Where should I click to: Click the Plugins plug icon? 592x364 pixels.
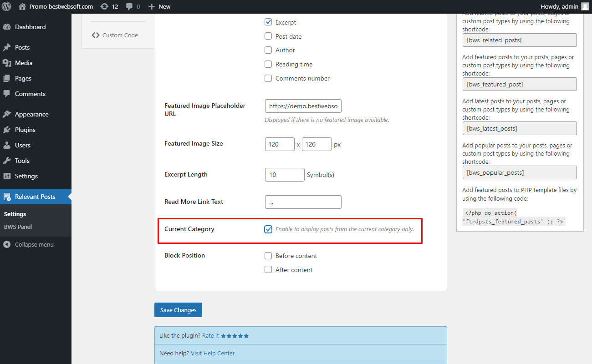coord(7,130)
